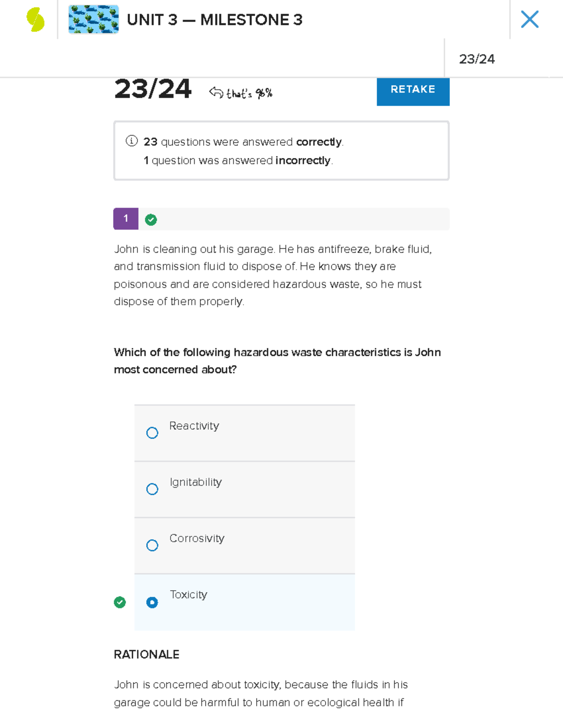Select the Toxicity radio button
The width and height of the screenshot is (563, 728).
tap(152, 602)
